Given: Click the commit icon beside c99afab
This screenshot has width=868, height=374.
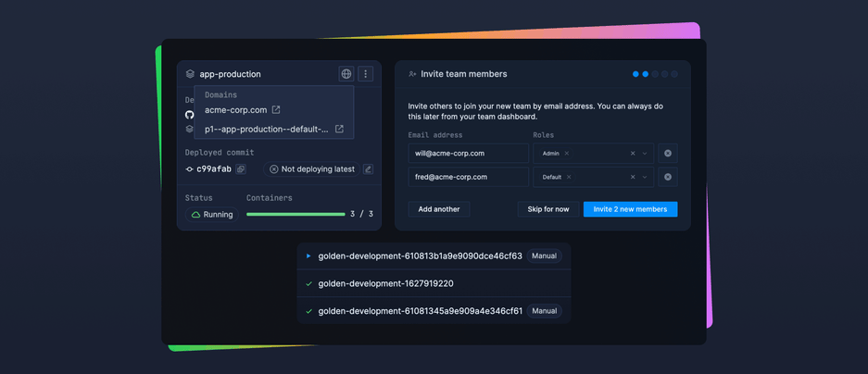Looking at the screenshot, I should pos(189,169).
